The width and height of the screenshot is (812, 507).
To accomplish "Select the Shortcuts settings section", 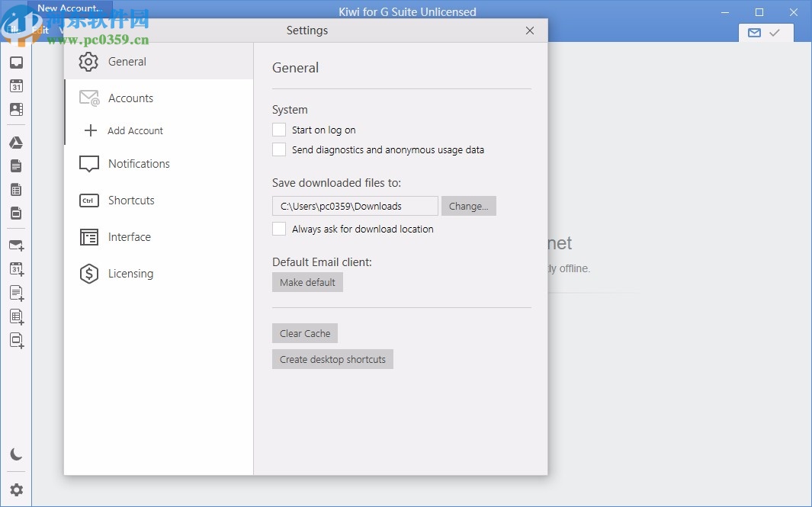I will click(x=132, y=201).
